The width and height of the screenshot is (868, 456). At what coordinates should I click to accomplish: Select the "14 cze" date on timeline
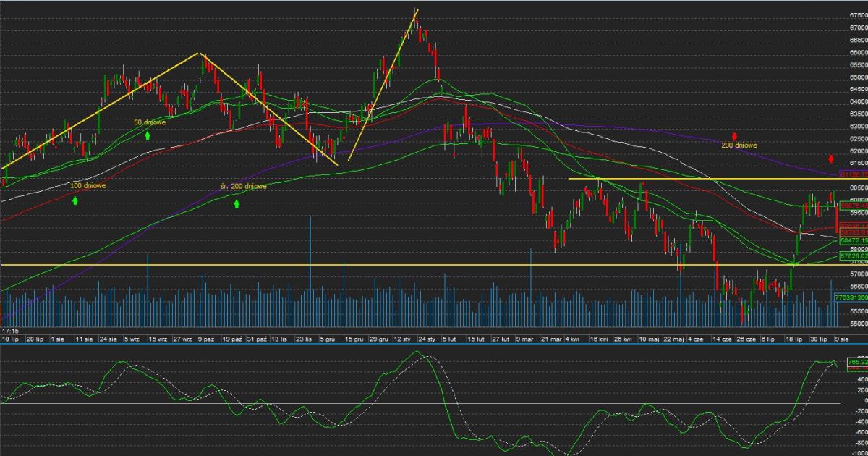pyautogui.click(x=720, y=339)
